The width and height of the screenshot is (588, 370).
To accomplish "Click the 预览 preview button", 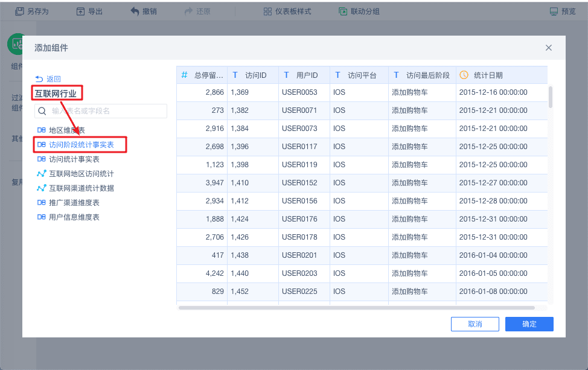I will (563, 11).
